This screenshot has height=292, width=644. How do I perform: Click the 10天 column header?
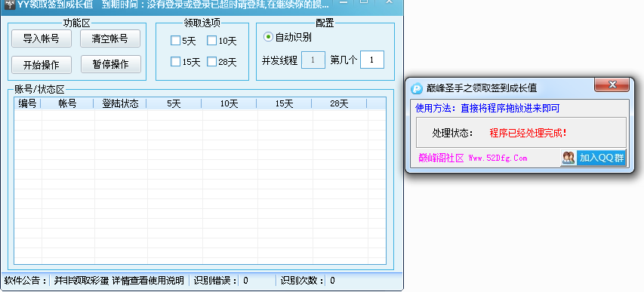229,104
